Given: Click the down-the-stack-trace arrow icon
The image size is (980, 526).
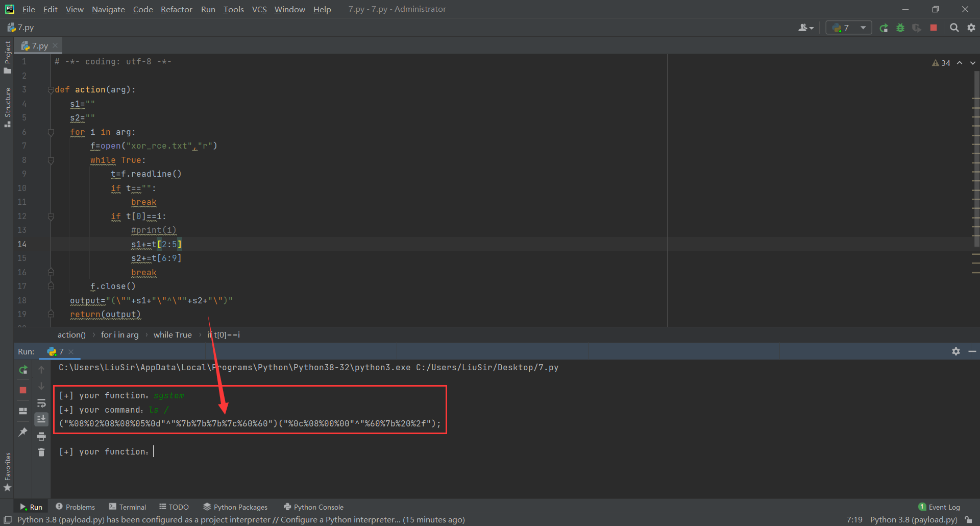Looking at the screenshot, I should pyautogui.click(x=41, y=386).
